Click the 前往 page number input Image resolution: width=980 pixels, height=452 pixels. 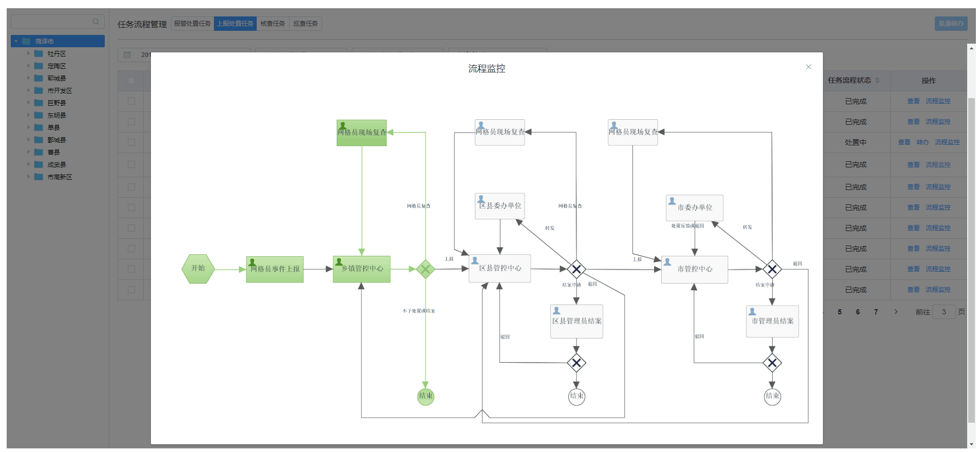point(944,312)
